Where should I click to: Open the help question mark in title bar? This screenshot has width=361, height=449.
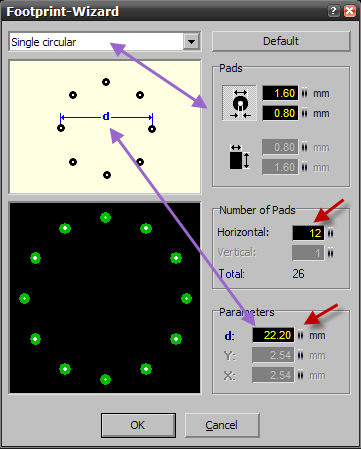click(x=333, y=11)
